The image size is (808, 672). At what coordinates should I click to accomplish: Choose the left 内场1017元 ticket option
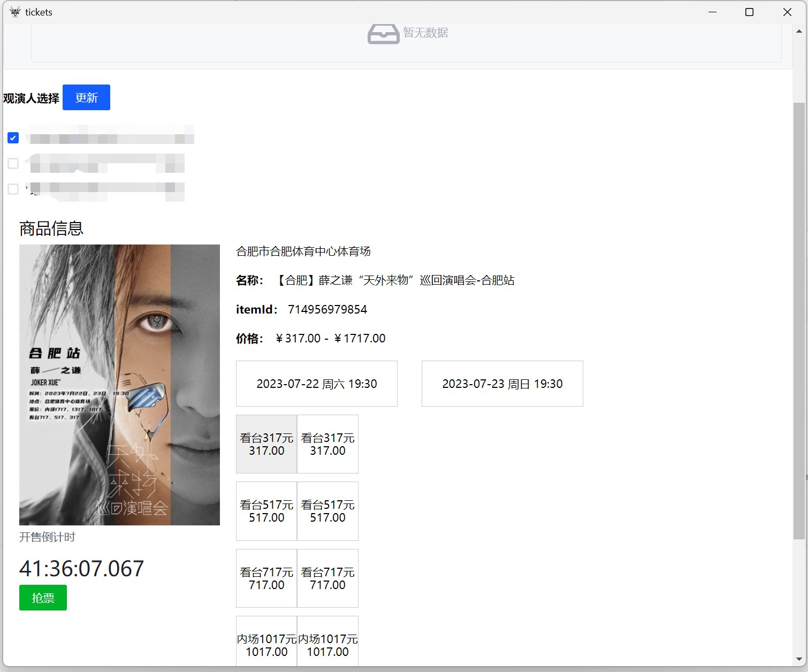[x=266, y=642]
